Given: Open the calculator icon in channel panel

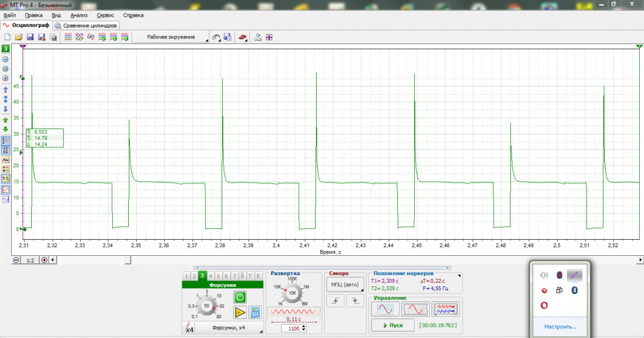Looking at the screenshot, I should (255, 312).
